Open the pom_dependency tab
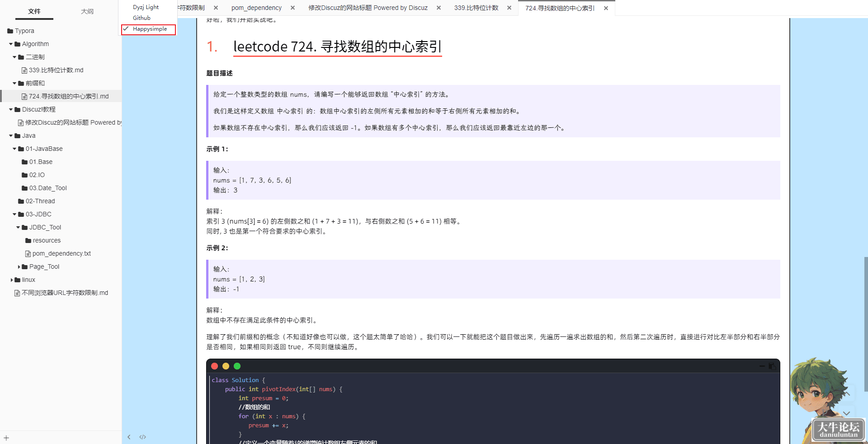The image size is (868, 444). pos(256,8)
